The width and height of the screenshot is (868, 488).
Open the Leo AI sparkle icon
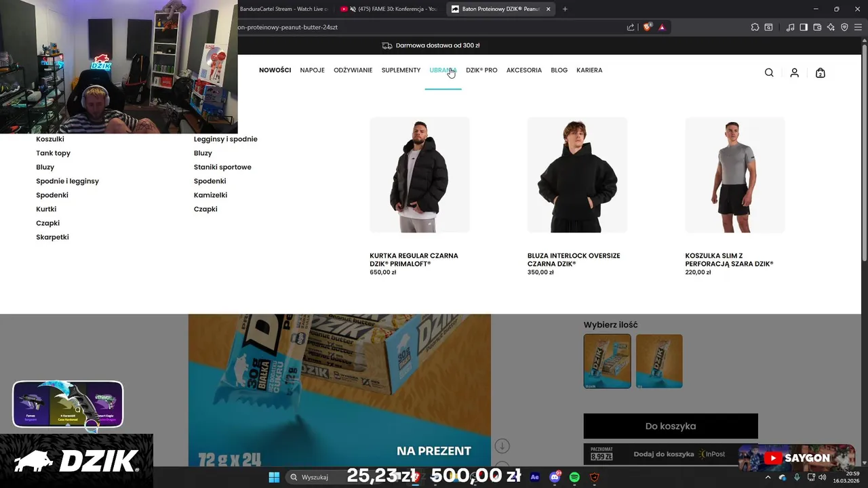coord(831,27)
